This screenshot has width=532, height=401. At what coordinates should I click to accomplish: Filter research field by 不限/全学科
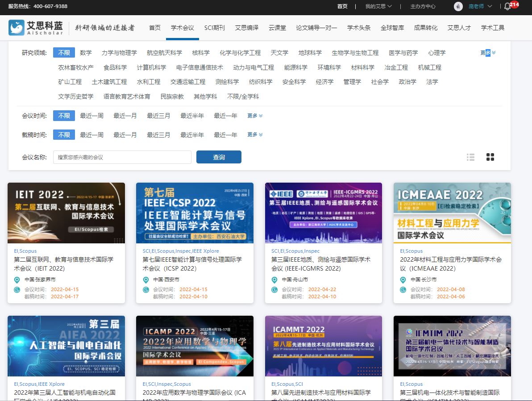tap(243, 96)
